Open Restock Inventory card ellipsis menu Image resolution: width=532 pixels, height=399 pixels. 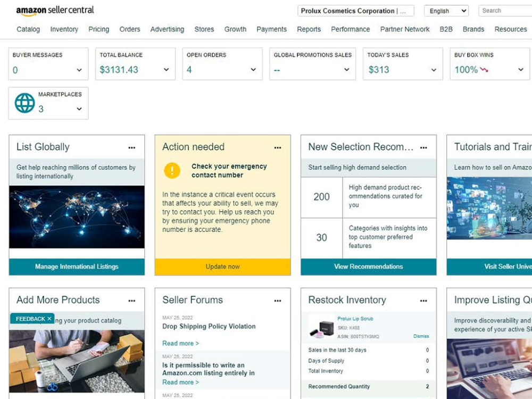tap(423, 301)
